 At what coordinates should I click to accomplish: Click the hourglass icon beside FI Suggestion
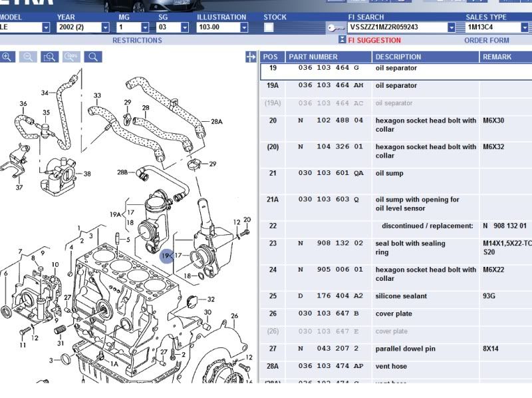(342, 40)
